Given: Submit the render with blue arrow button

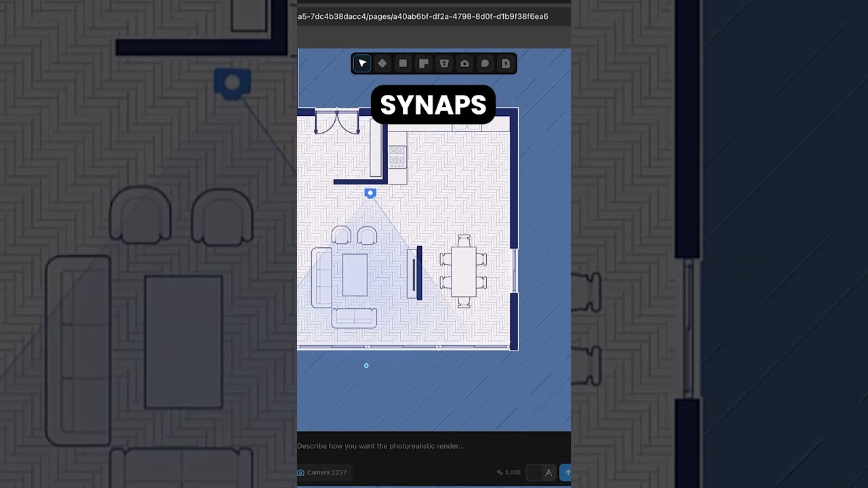Looking at the screenshot, I should click(x=566, y=472).
